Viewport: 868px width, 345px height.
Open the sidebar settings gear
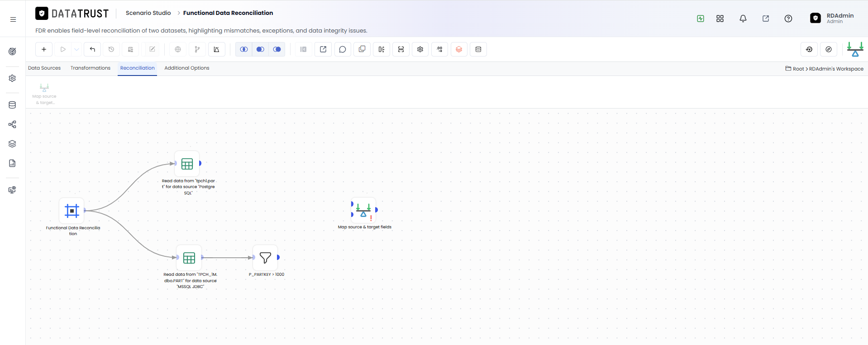[x=13, y=78]
